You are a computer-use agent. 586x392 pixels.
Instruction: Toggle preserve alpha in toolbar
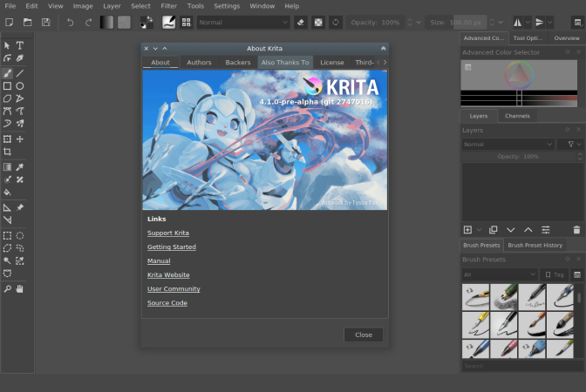pyautogui.click(x=318, y=23)
